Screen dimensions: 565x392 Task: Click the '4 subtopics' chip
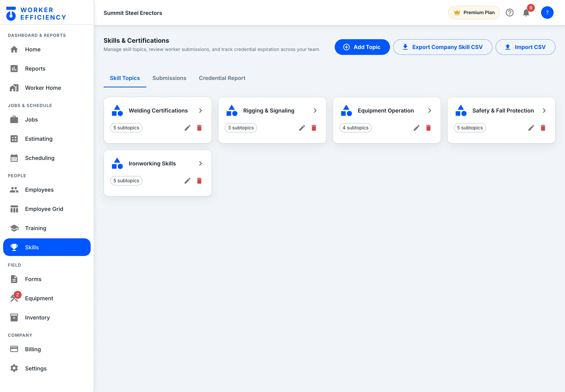355,128
